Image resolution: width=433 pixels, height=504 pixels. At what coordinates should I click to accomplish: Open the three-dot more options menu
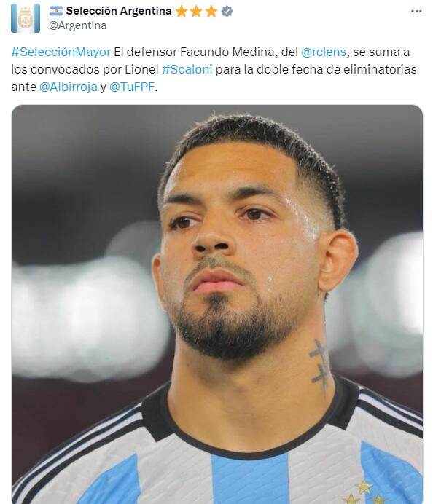coord(416,11)
